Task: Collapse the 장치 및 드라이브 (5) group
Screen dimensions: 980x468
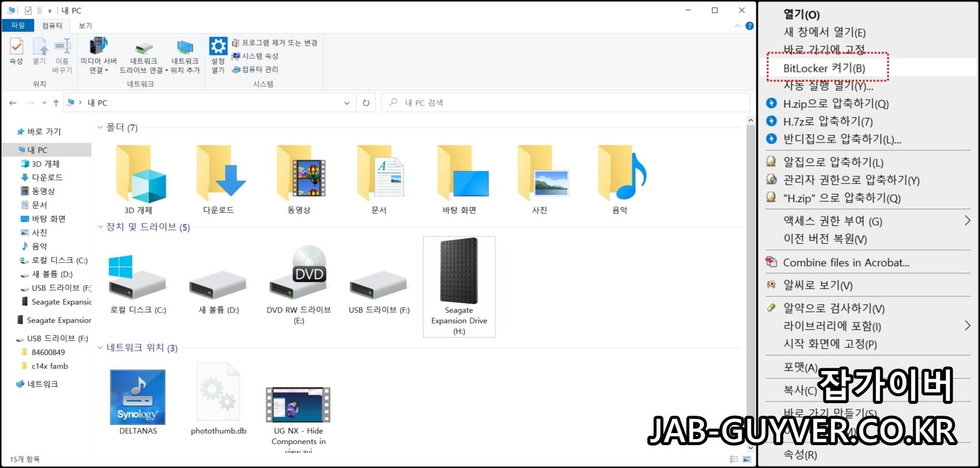Action: point(100,227)
